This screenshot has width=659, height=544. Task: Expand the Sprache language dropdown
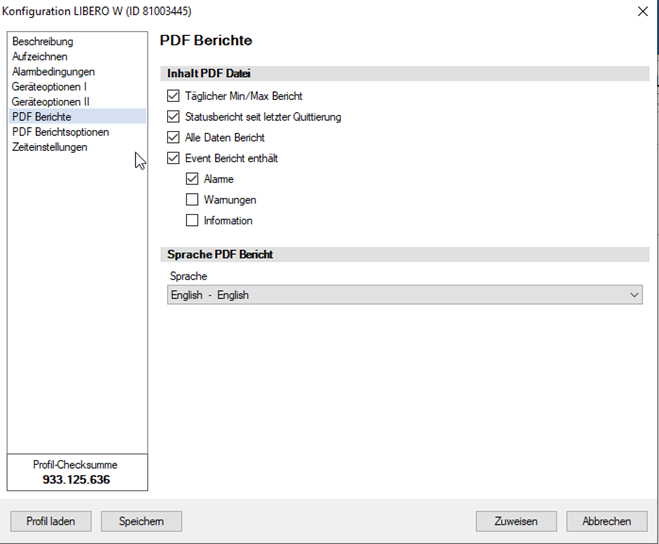404,295
